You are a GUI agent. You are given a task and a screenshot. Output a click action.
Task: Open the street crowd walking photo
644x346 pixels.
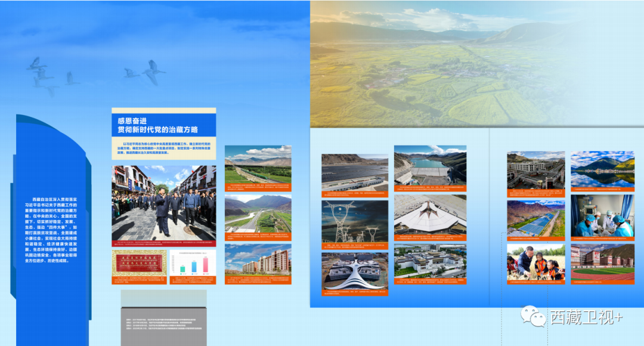point(163,203)
